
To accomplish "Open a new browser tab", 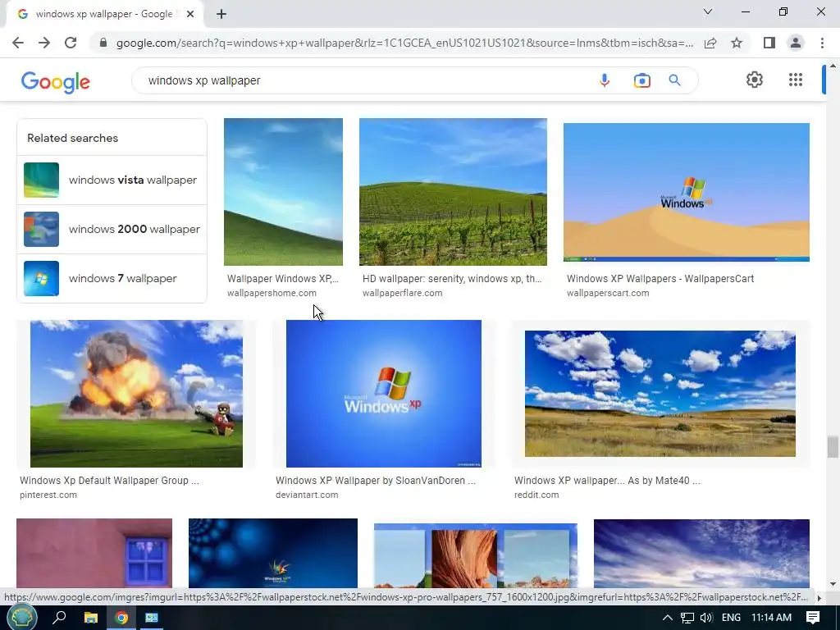I will [x=221, y=14].
